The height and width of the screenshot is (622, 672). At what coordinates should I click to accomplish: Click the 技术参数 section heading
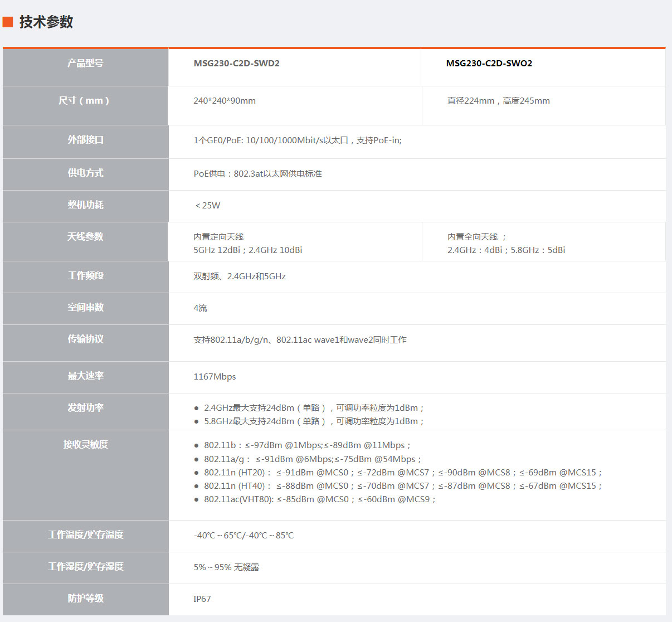coord(46,22)
